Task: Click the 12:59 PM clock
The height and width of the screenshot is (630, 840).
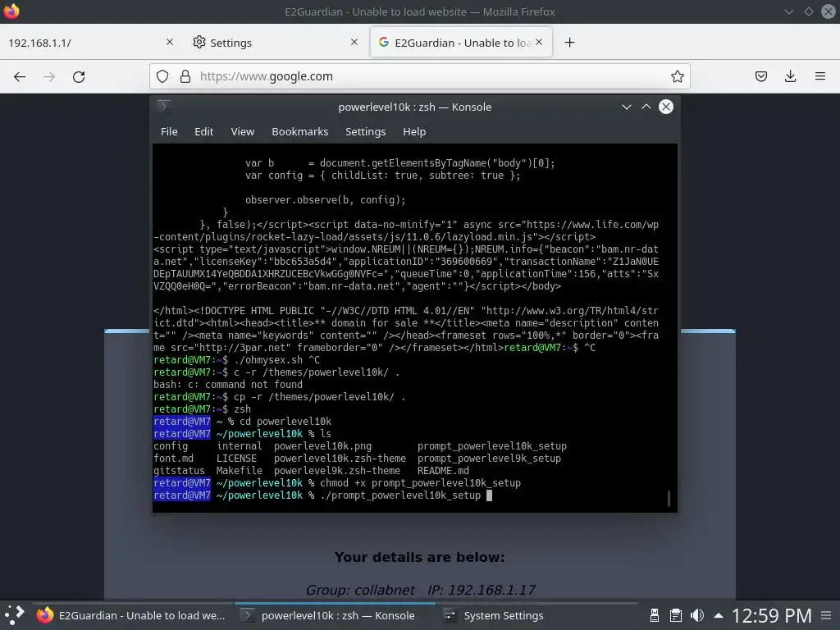Action: [771, 615]
